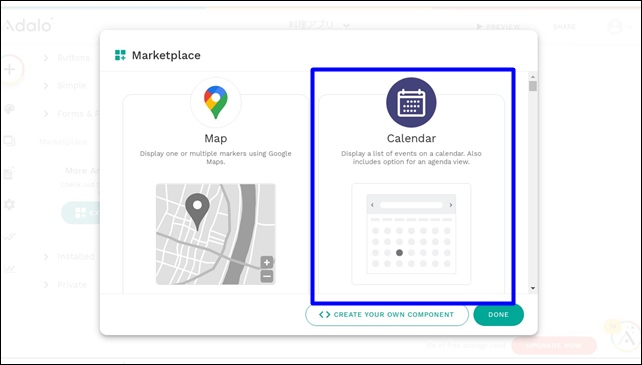
Task: Click the scrollbar up arrow in Marketplace
Action: pos(533,77)
